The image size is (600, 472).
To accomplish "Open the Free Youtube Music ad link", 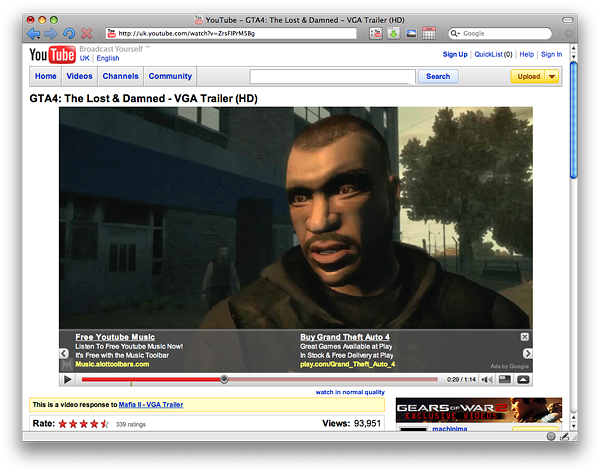I will click(115, 337).
